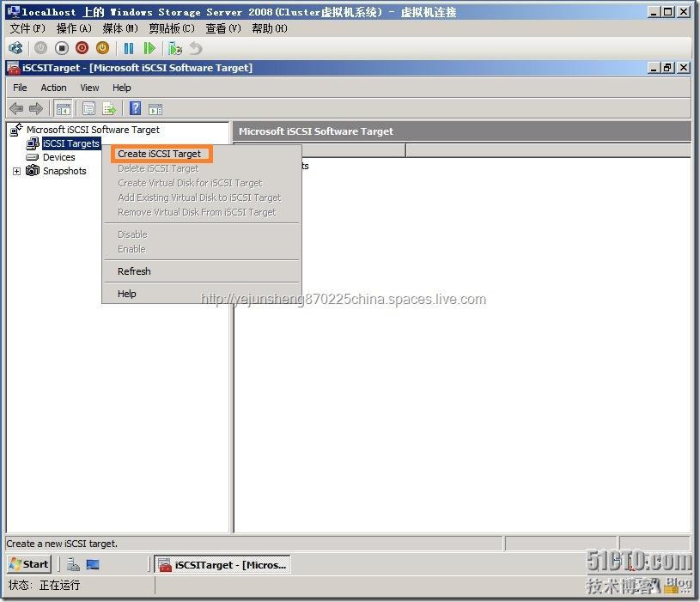Select Devices tree node

click(x=59, y=157)
